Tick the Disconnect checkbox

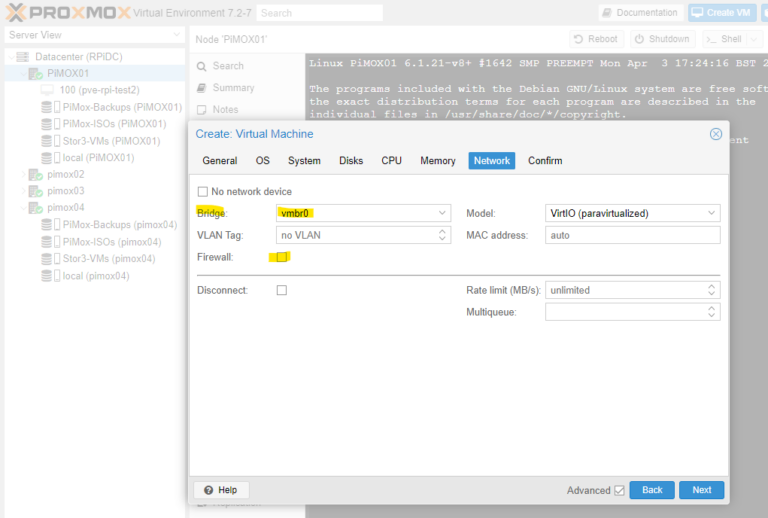pos(282,290)
